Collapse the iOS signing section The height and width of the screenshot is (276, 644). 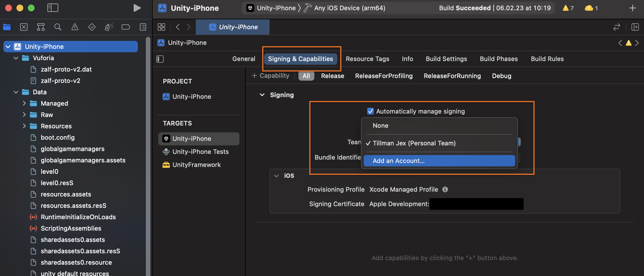click(276, 176)
